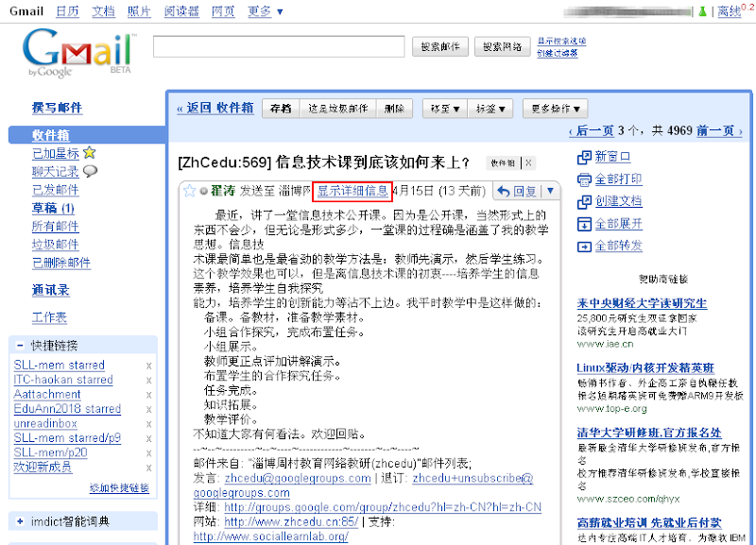Open 日历 from the top navigation
The height and width of the screenshot is (545, 756).
pos(66,11)
